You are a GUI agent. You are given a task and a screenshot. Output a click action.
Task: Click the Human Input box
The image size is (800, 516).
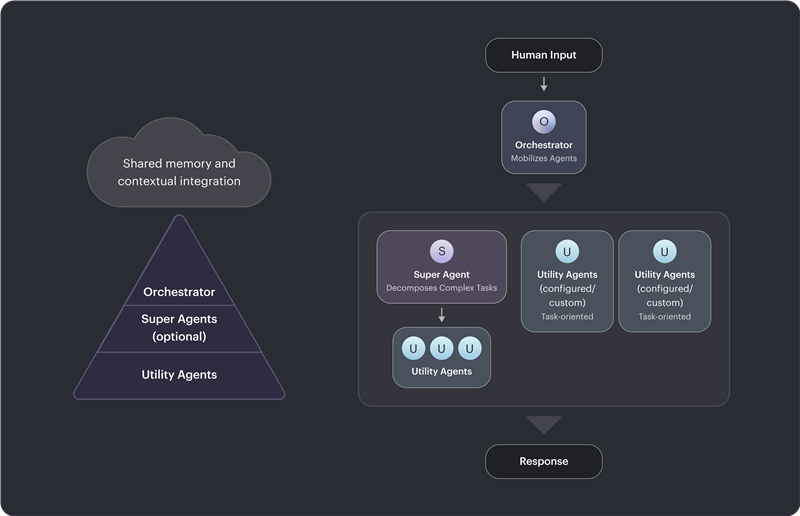544,55
